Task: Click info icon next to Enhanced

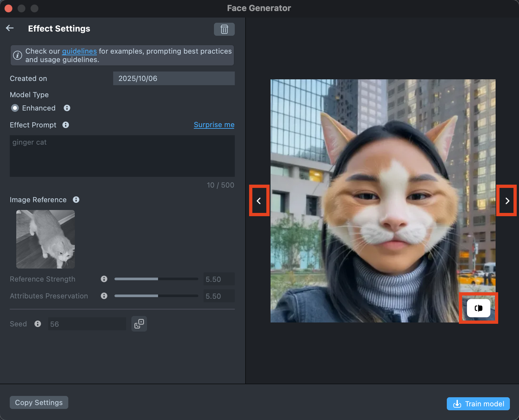Action: (x=67, y=108)
